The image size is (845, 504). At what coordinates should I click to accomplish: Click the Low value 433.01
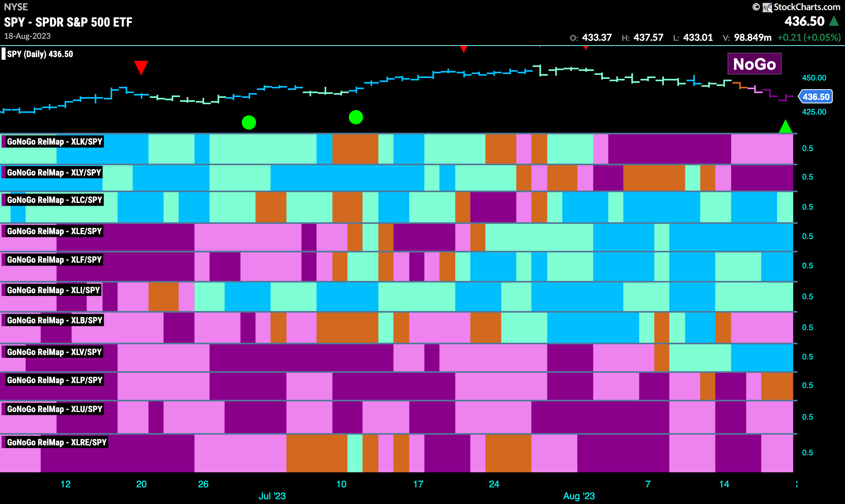click(698, 38)
